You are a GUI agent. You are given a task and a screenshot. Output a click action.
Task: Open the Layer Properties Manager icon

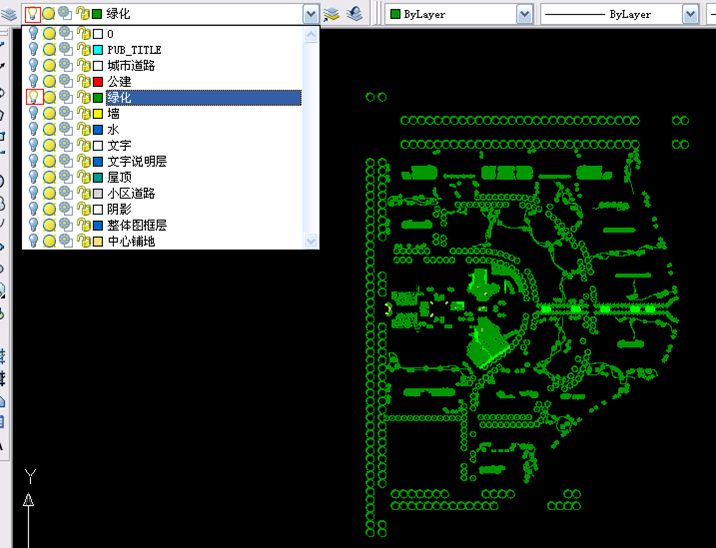point(9,14)
